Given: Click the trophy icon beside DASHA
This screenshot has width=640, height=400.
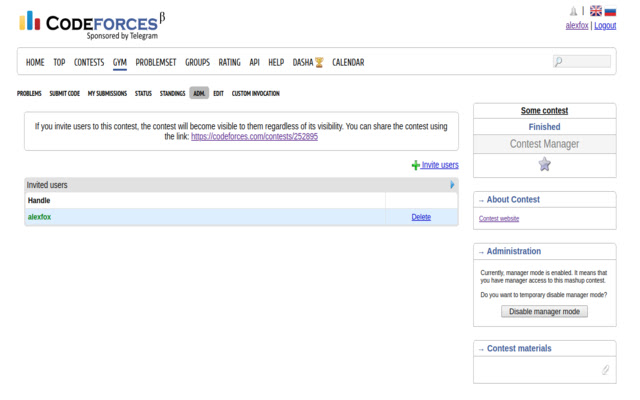Looking at the screenshot, I should (319, 62).
